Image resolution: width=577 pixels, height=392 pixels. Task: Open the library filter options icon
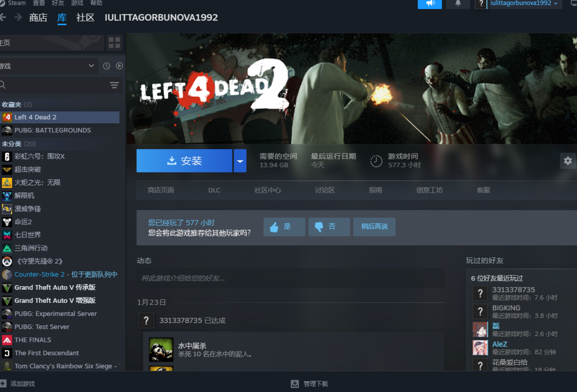[x=114, y=85]
